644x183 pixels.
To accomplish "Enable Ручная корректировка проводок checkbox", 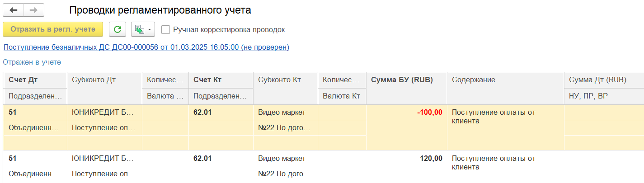I will (x=165, y=30).
